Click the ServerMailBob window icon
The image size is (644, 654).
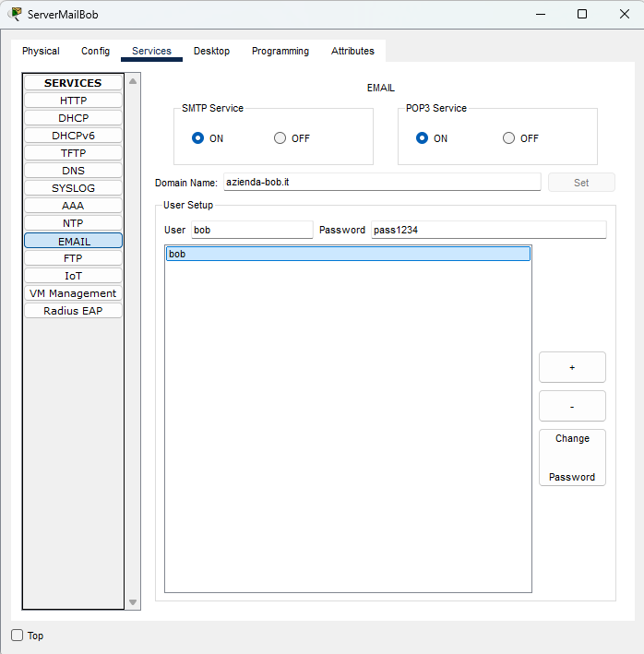(16, 14)
